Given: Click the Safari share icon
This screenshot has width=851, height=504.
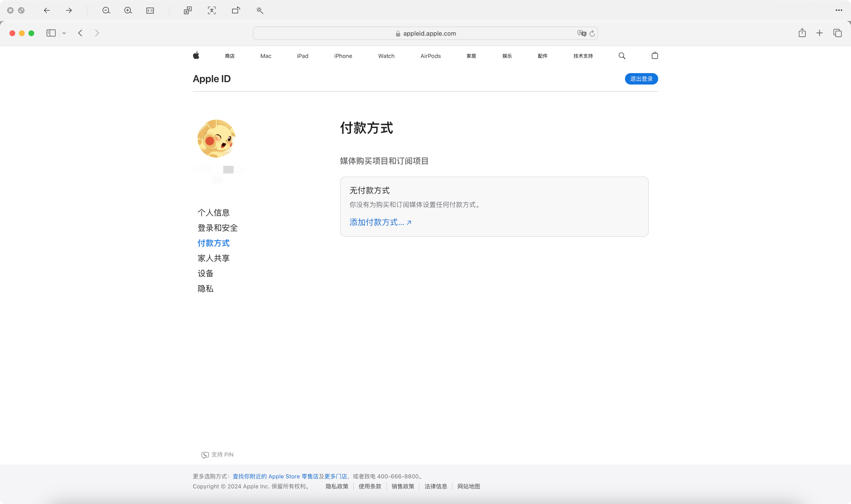Looking at the screenshot, I should 802,33.
